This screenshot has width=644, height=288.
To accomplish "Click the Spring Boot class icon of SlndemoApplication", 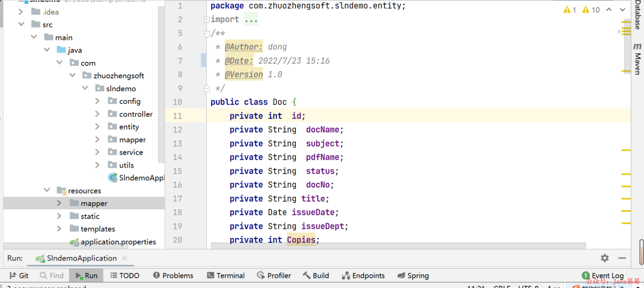I will (112, 178).
